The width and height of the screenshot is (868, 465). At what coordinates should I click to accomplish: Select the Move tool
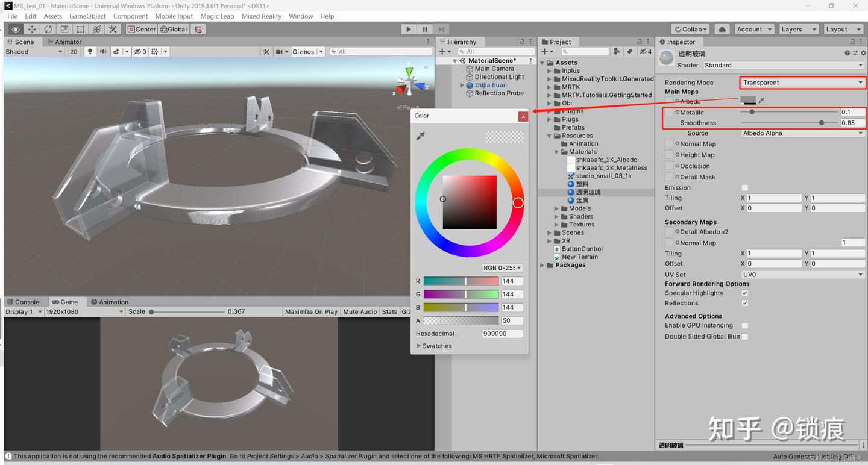click(x=32, y=29)
